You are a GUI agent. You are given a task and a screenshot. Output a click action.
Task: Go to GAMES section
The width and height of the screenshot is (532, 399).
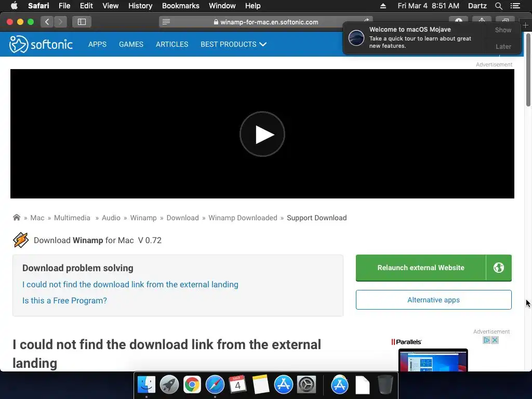click(x=131, y=44)
